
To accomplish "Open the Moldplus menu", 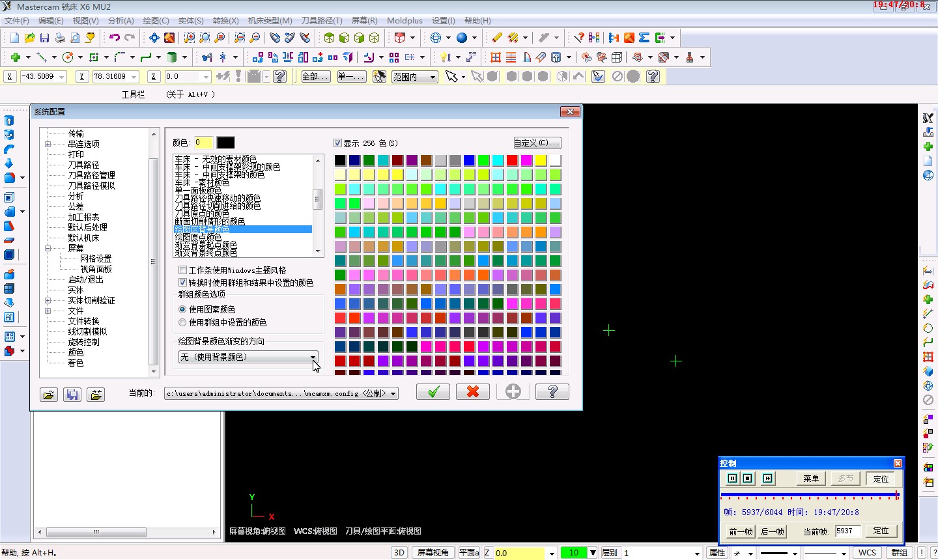I will [x=405, y=21].
